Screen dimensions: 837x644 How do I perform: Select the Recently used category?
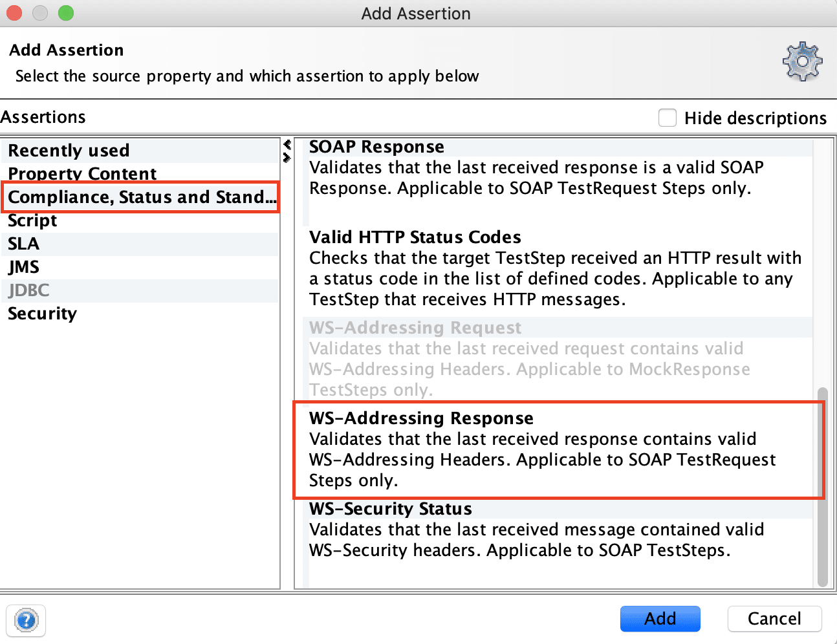pos(140,151)
